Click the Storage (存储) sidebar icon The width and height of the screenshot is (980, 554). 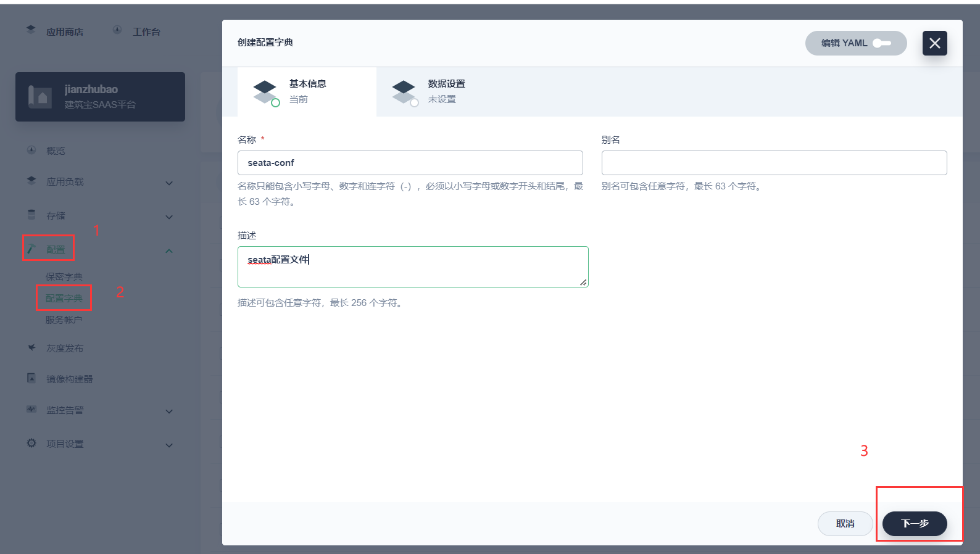click(x=31, y=215)
